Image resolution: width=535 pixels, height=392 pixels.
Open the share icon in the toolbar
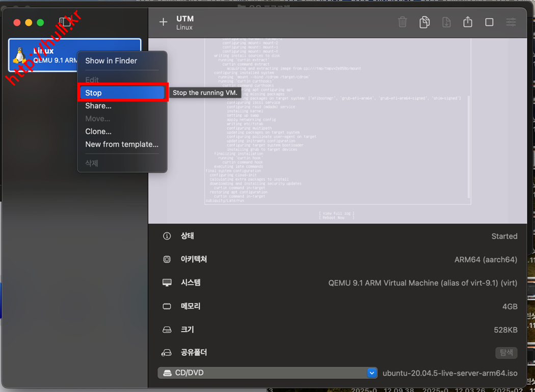(x=468, y=22)
